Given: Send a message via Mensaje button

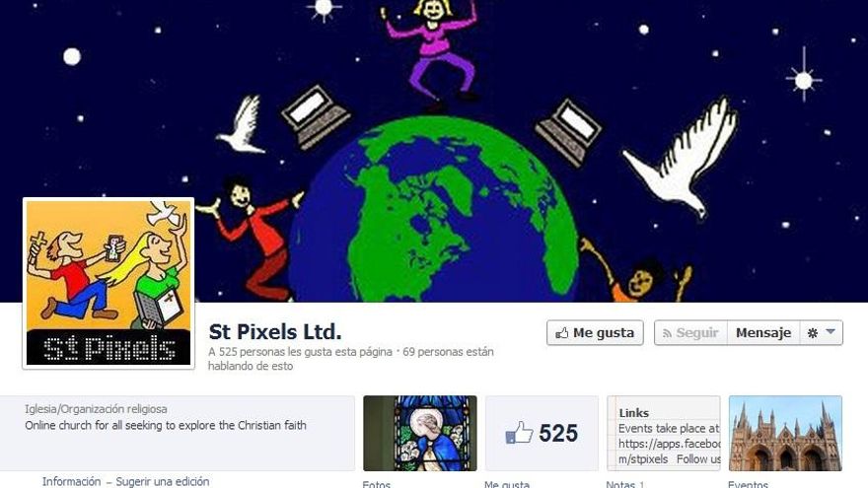Looking at the screenshot, I should click(x=763, y=332).
